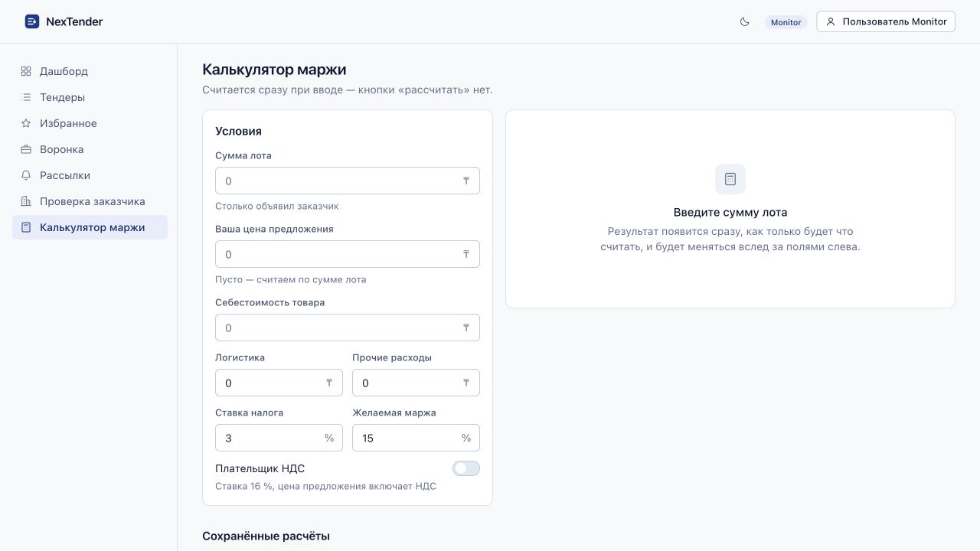Go to Тендеры section
This screenshot has width=980, height=551.
(x=90, y=97)
